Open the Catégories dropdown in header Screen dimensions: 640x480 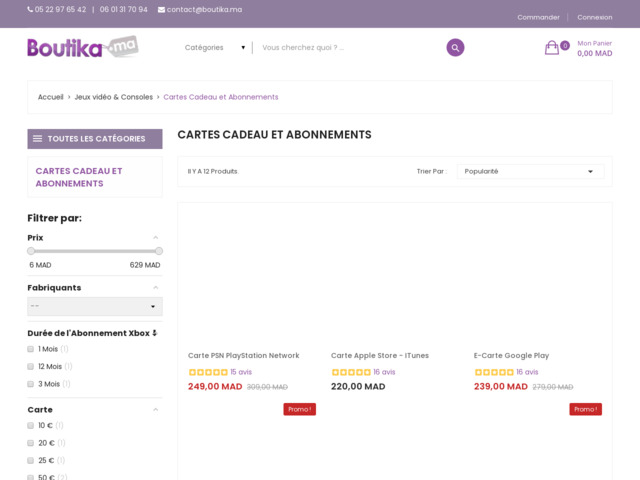215,47
